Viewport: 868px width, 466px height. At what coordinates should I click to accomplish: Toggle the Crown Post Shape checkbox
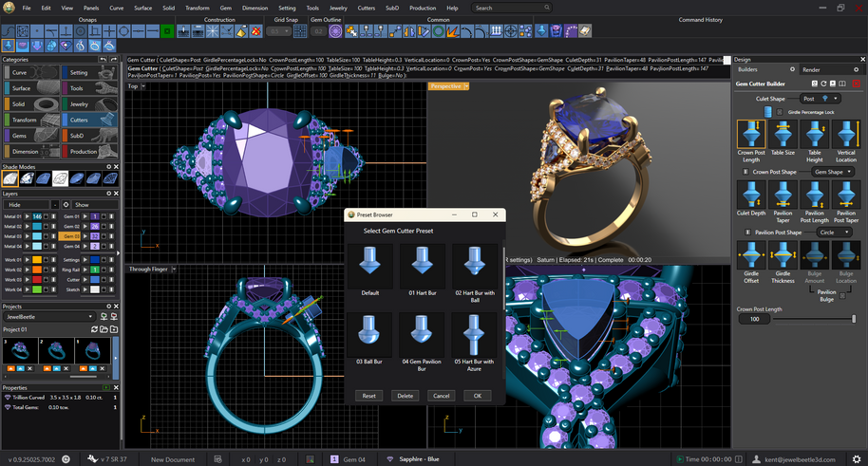coord(744,172)
